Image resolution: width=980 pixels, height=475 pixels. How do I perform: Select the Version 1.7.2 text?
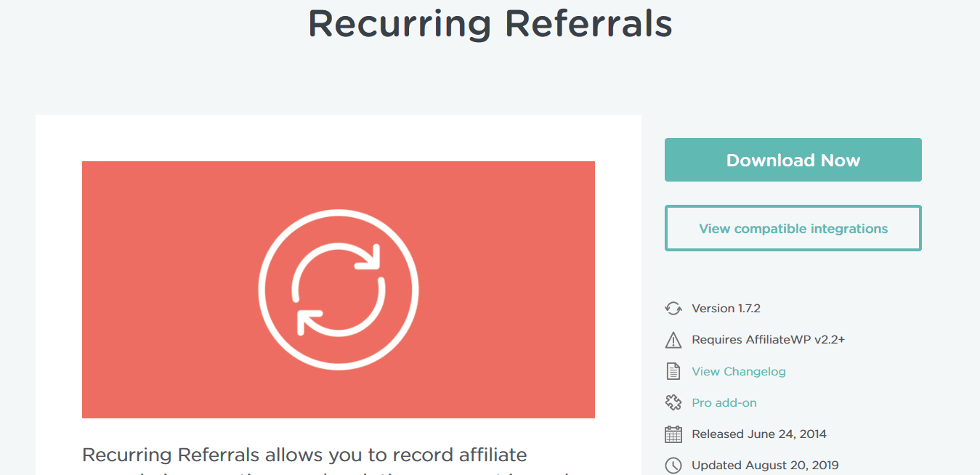(726, 309)
